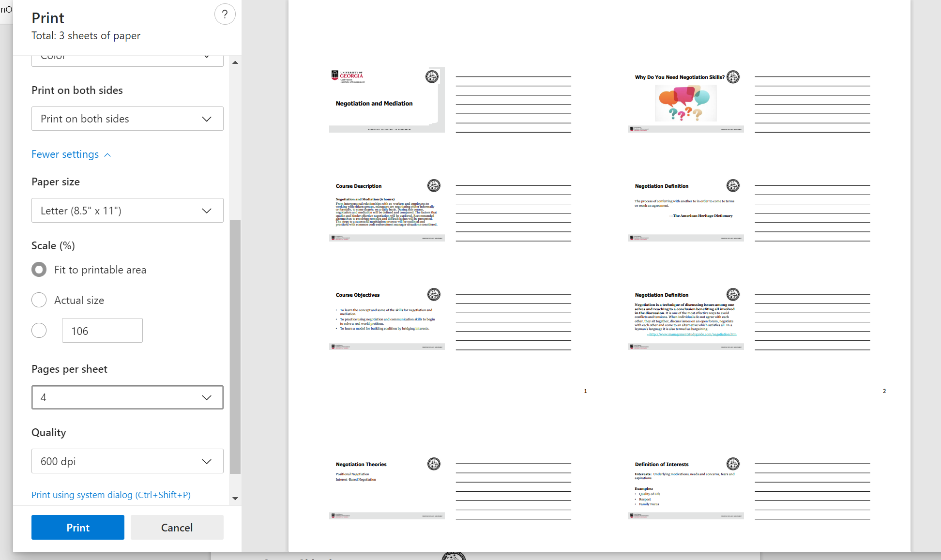Click the help question mark icon

[225, 15]
